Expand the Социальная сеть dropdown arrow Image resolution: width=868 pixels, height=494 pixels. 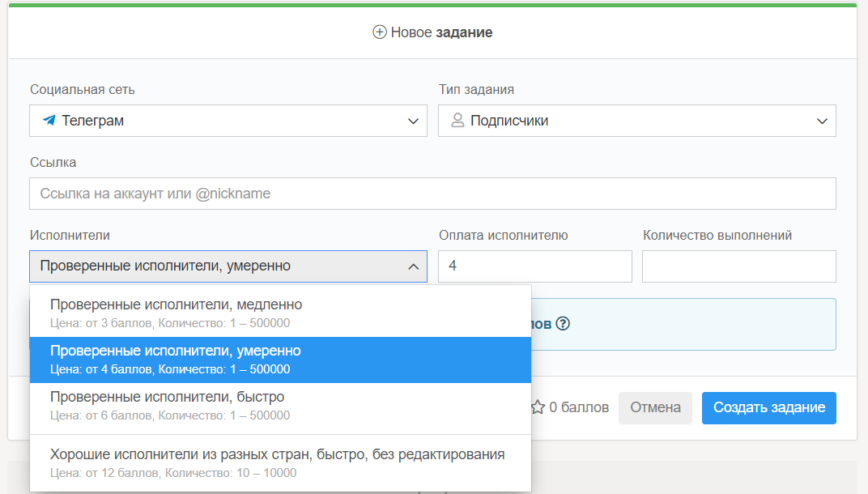click(413, 121)
